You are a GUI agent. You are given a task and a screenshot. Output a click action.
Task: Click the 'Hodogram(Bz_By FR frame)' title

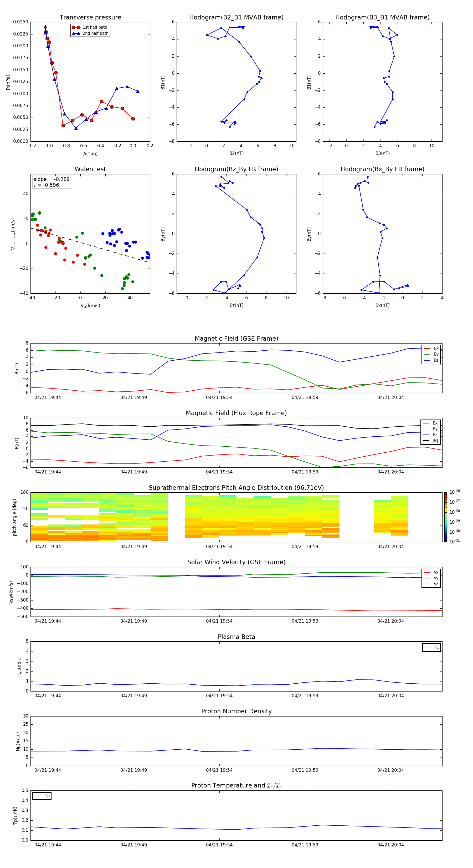tap(236, 169)
